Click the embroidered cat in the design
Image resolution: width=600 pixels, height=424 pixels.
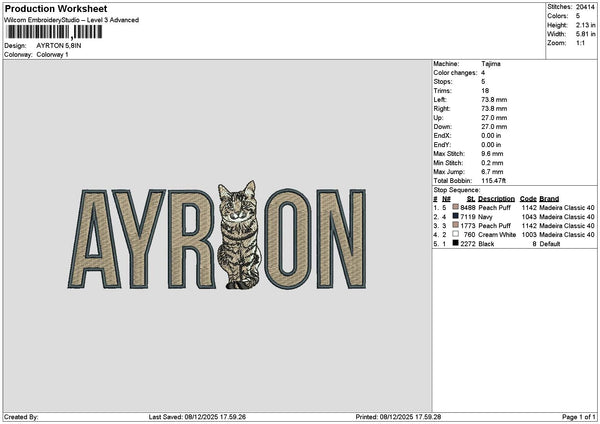(240, 235)
